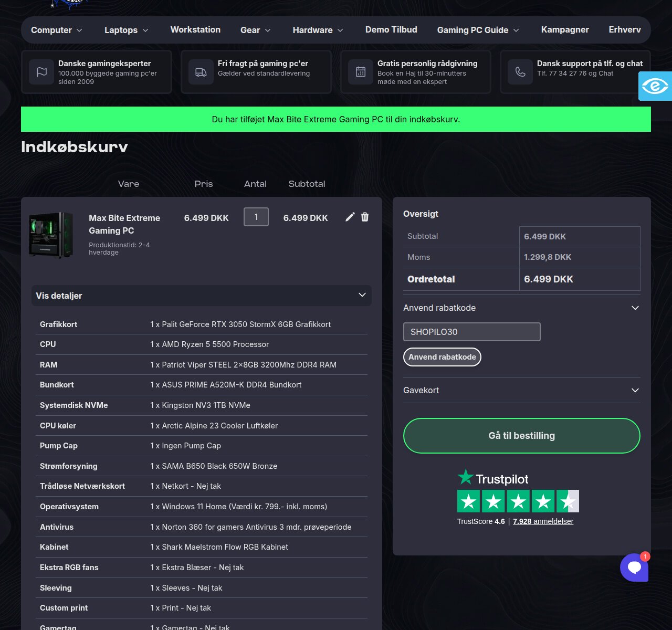The image size is (672, 630).
Task: Open the 7.928 anmeldelser reviews link
Action: 543,521
